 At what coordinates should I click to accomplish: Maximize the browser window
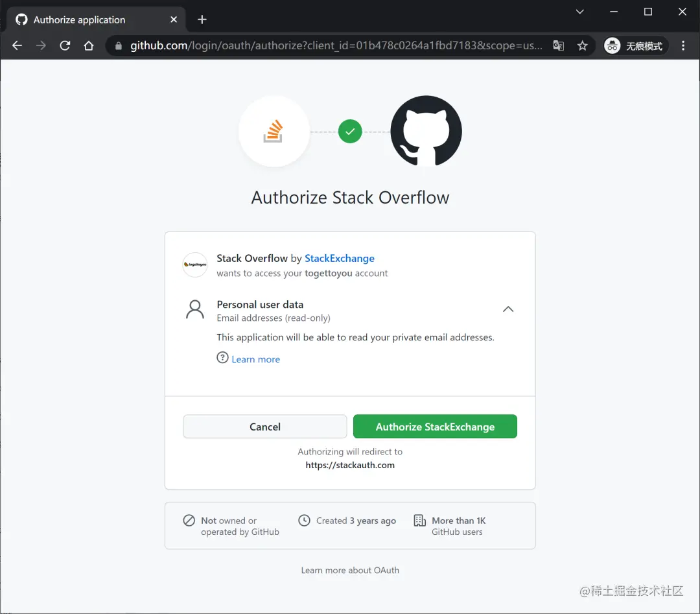click(648, 12)
